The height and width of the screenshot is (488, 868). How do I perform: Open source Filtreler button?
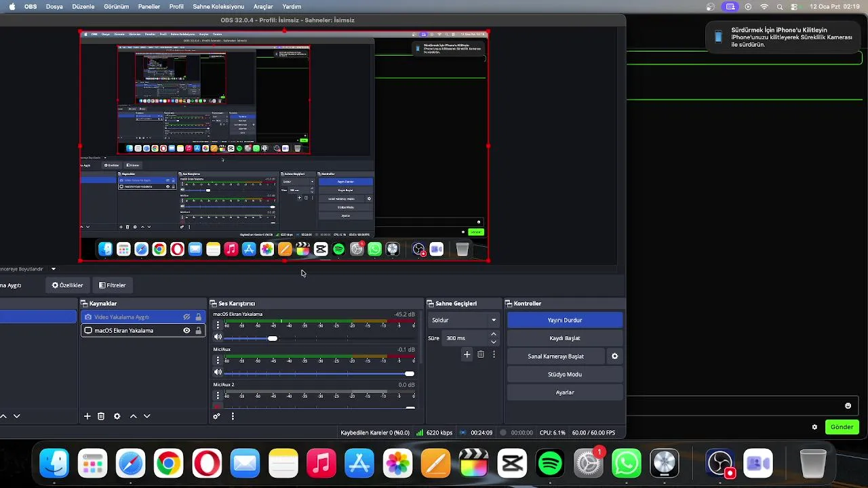112,285
